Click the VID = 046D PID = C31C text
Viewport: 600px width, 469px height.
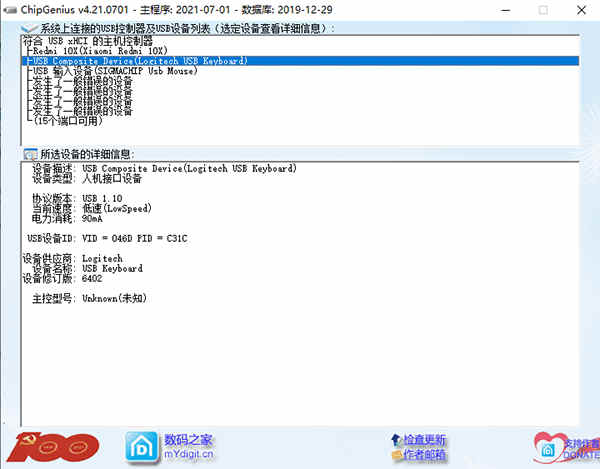coord(135,238)
